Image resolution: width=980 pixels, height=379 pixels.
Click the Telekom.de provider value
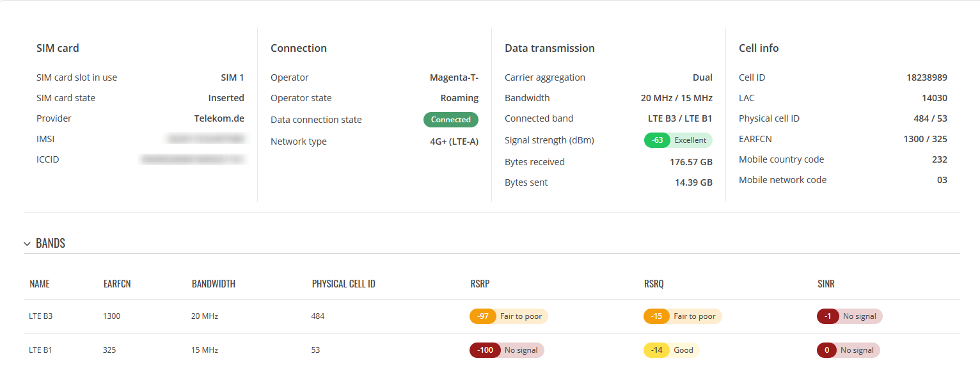219,118
